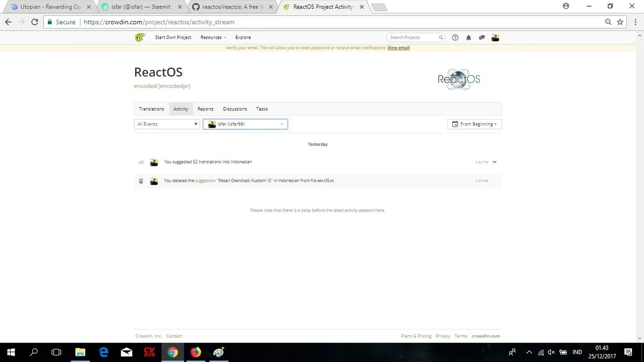Click the Explore link
This screenshot has width=644, height=362.
[243, 37]
